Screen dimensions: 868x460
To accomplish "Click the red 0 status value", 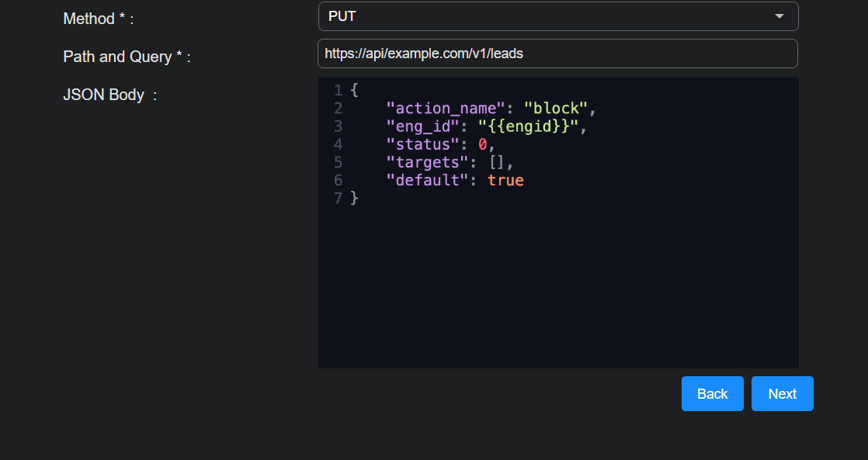I will point(482,144).
